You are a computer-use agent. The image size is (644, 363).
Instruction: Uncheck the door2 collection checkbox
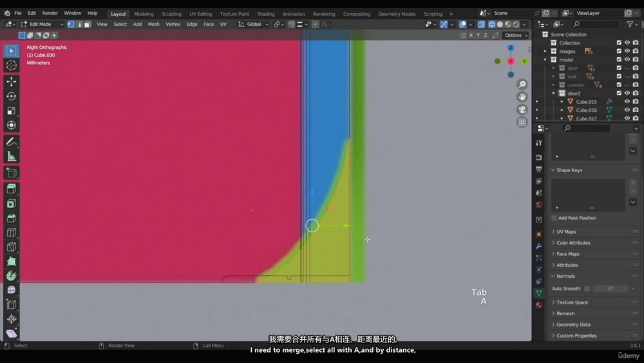pyautogui.click(x=619, y=93)
